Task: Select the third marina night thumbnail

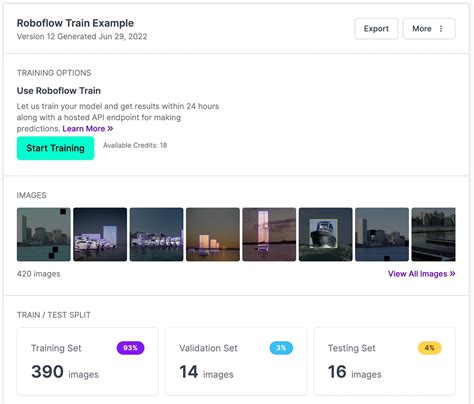Action: tap(156, 234)
